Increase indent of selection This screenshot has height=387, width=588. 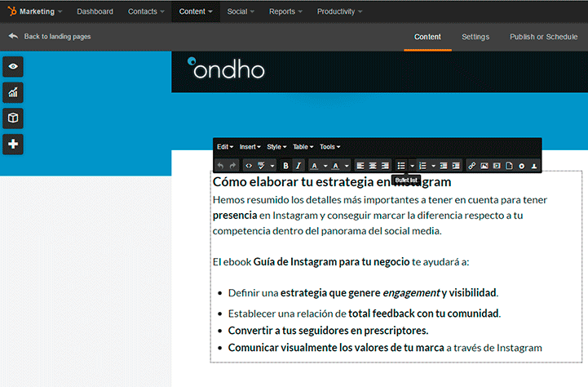pos(456,166)
